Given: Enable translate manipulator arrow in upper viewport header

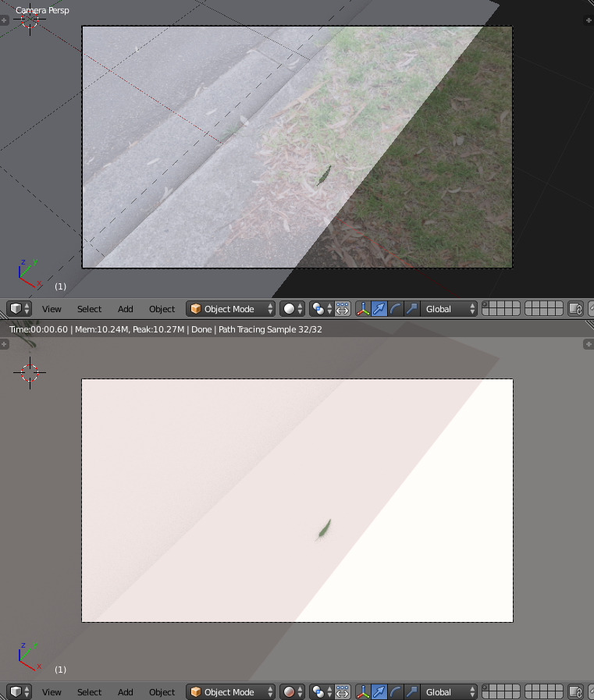Looking at the screenshot, I should (379, 309).
